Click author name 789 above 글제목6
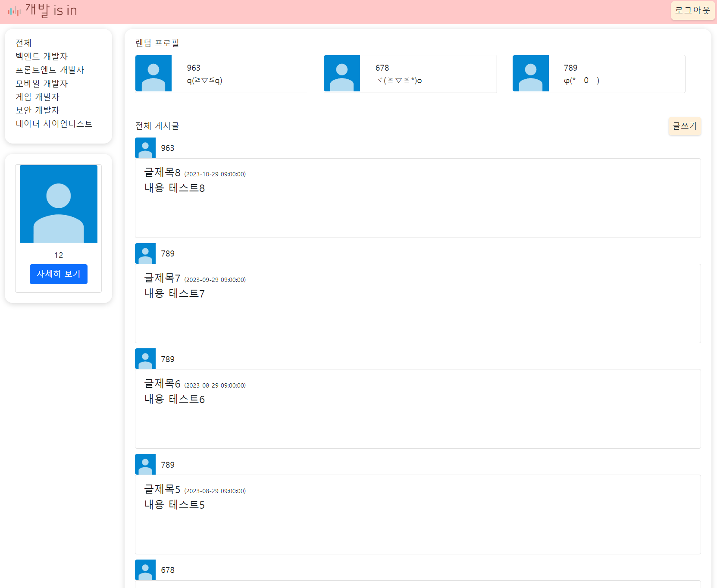The height and width of the screenshot is (588, 717). (x=168, y=359)
